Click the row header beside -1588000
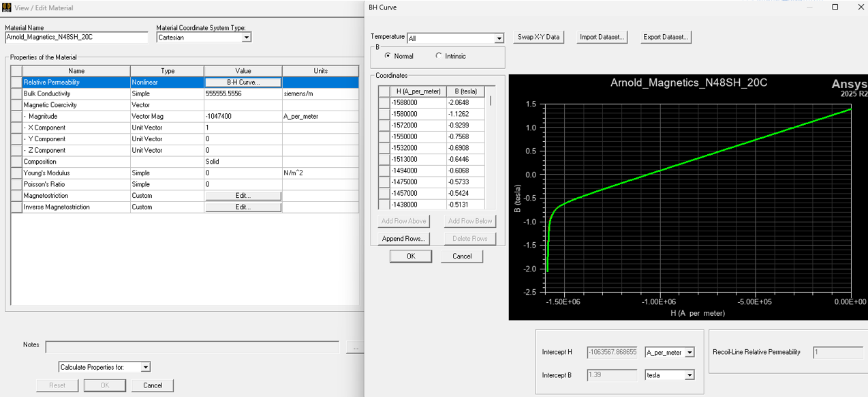This screenshot has height=397, width=868. click(x=384, y=102)
